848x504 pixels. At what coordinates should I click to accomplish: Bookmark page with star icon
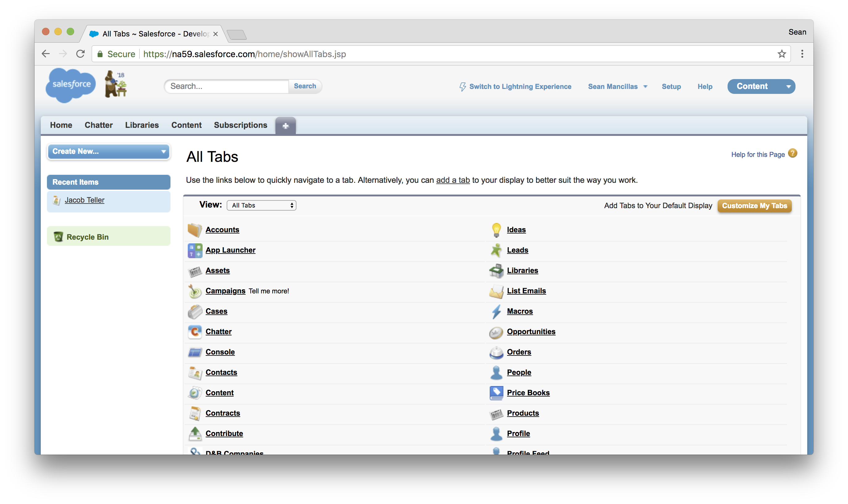pos(781,54)
